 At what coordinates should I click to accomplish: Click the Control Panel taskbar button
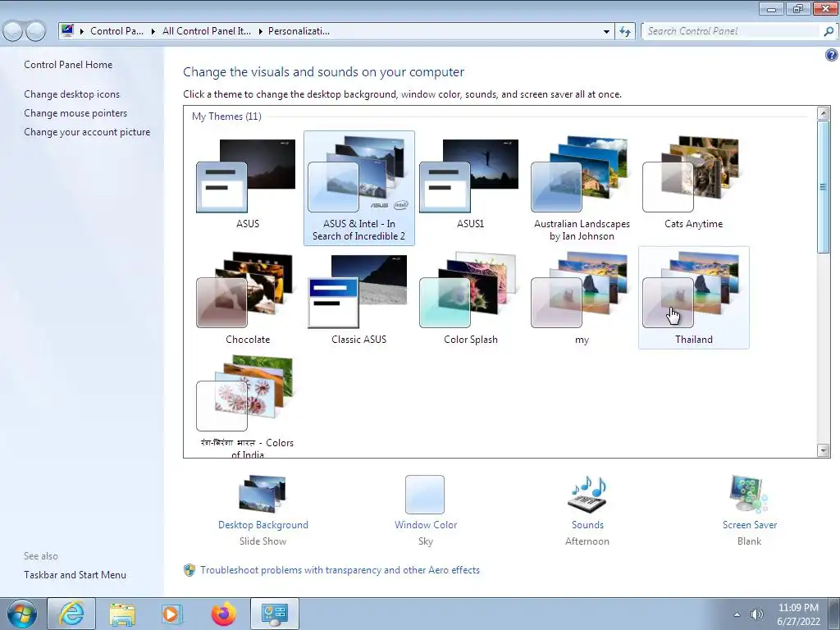275,614
